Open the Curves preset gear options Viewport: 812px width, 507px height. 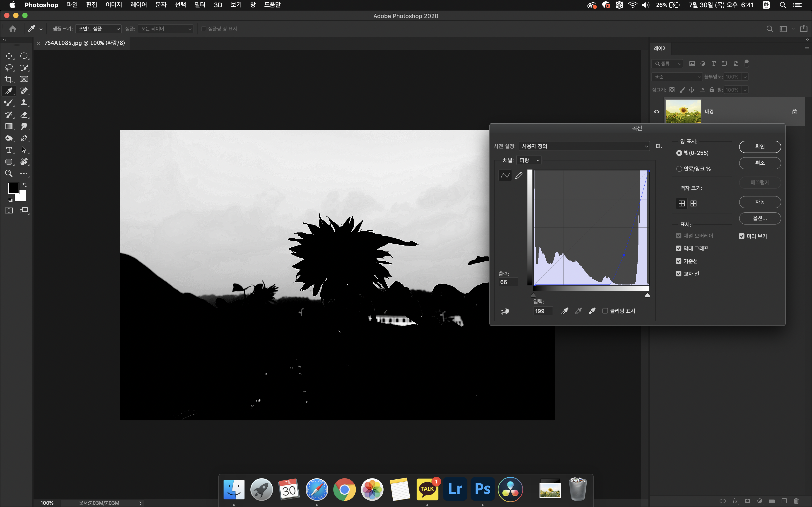tap(658, 146)
